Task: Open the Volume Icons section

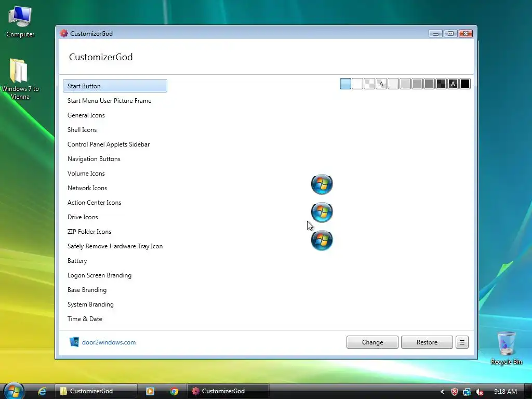Action: tap(86, 174)
